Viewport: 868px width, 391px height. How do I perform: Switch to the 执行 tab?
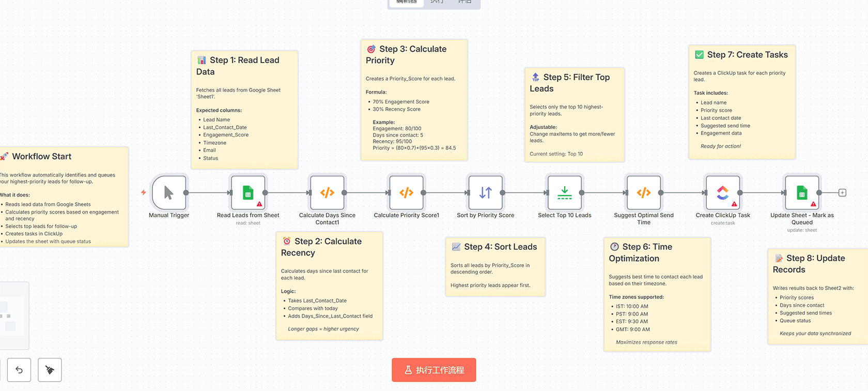click(x=437, y=2)
